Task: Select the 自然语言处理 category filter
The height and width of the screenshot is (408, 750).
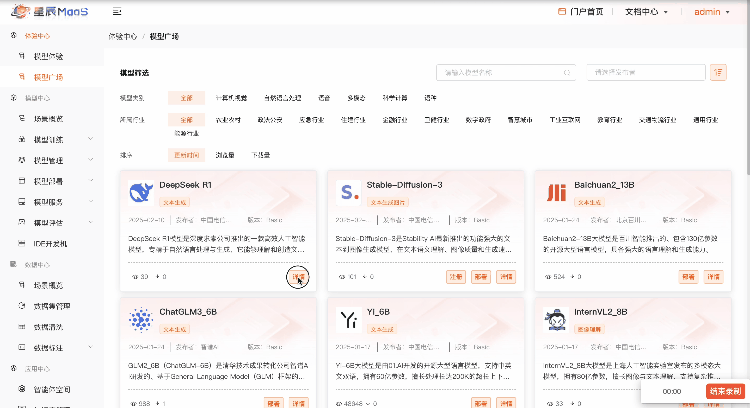Action: coord(283,98)
